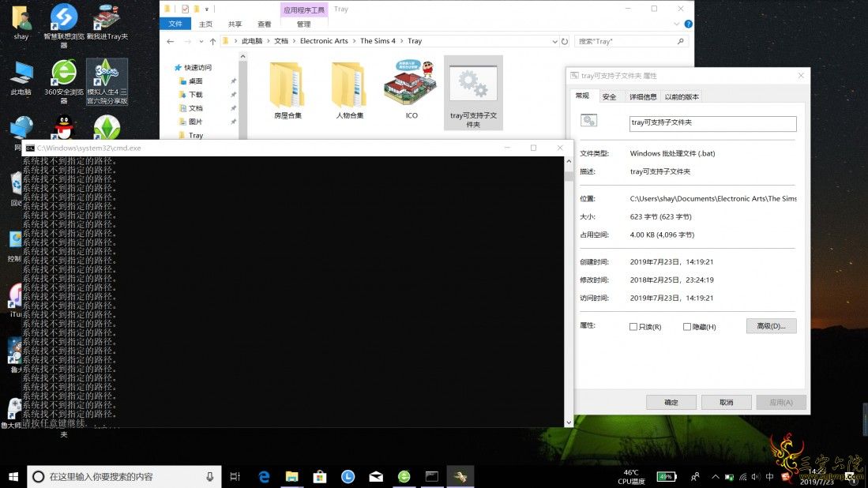Expand breadcrumb arrow after Electronic Arts
The height and width of the screenshot is (488, 868).
coord(355,41)
